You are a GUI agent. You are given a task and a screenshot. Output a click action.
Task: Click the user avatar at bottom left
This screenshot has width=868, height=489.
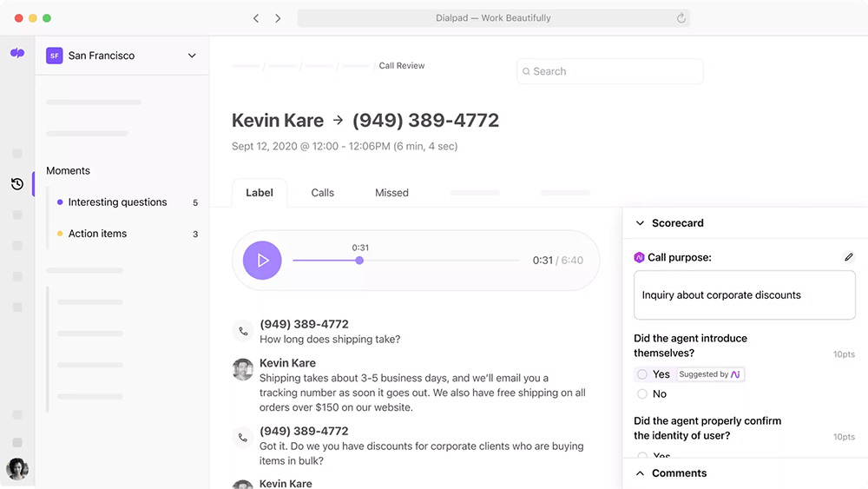17,469
